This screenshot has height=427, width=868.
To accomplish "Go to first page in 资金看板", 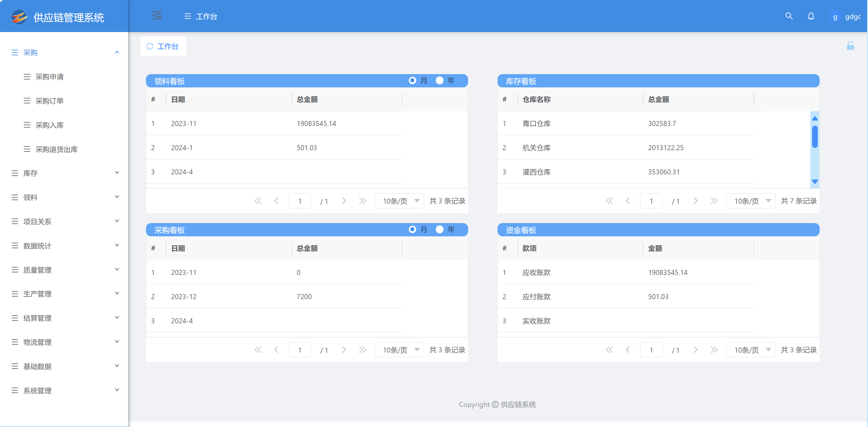I will [609, 350].
